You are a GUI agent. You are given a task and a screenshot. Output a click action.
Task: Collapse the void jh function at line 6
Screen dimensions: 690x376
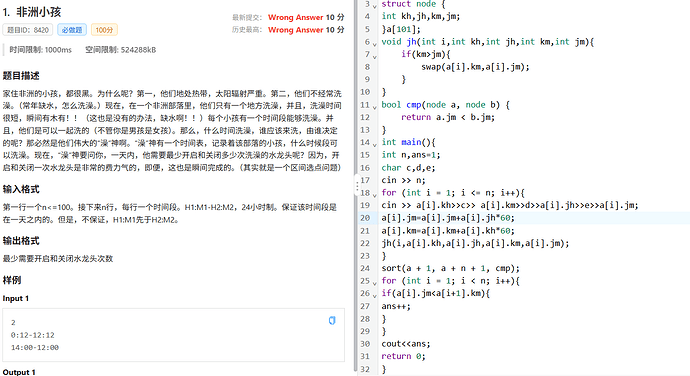click(375, 44)
